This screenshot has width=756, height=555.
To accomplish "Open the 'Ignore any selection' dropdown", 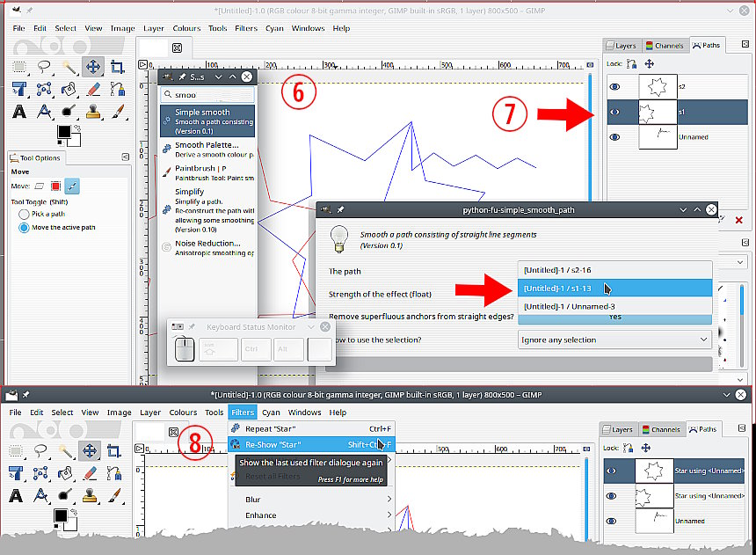I will (x=614, y=340).
